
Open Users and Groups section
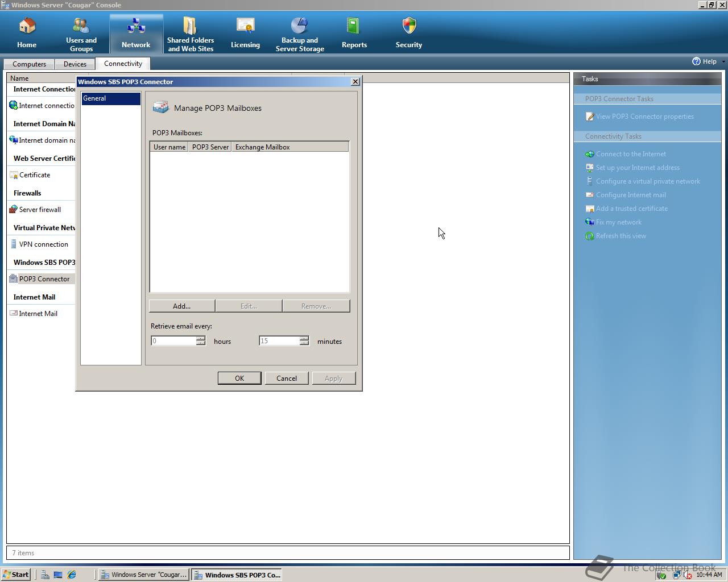(81, 33)
